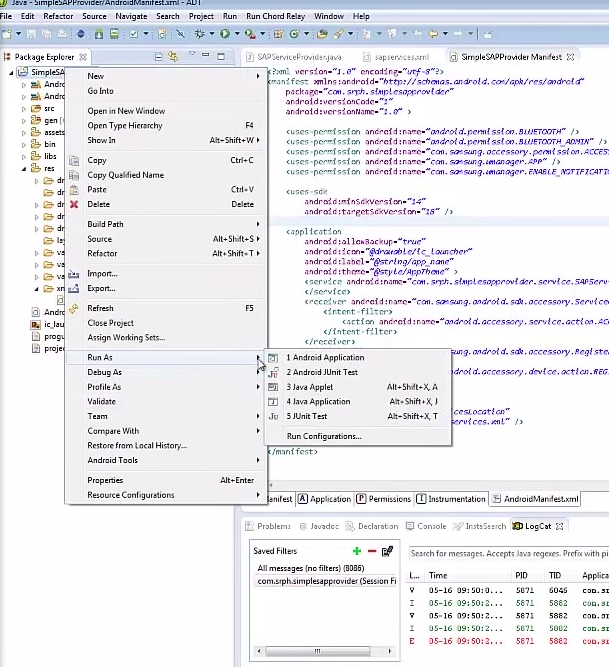The image size is (609, 667).
Task: Expand the libs folder in tree
Action: 24,157
